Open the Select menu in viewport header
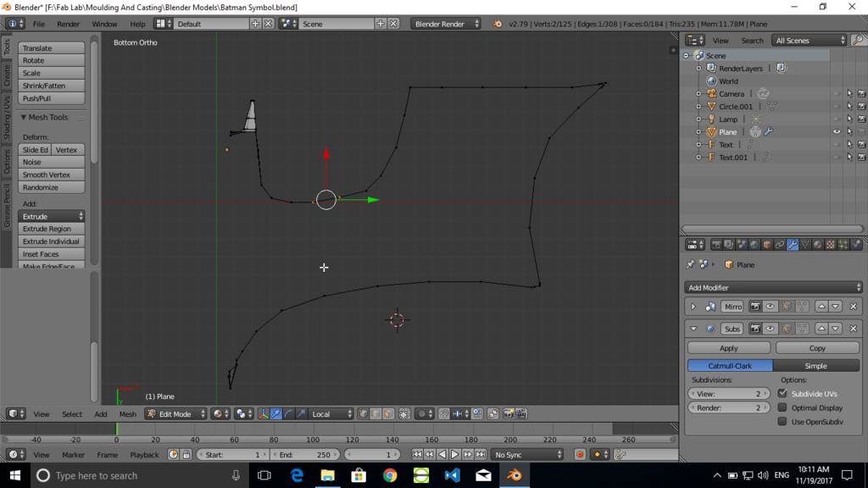This screenshot has height=488, width=868. pyautogui.click(x=71, y=413)
